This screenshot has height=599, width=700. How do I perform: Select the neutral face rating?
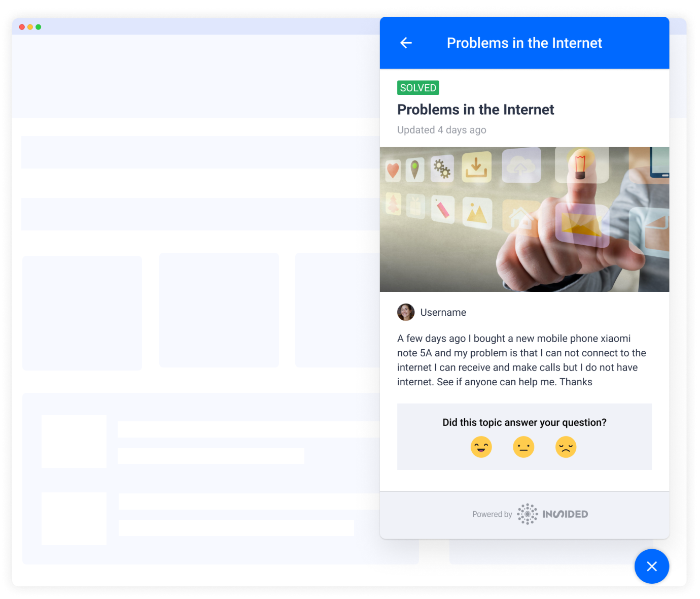pyautogui.click(x=523, y=447)
